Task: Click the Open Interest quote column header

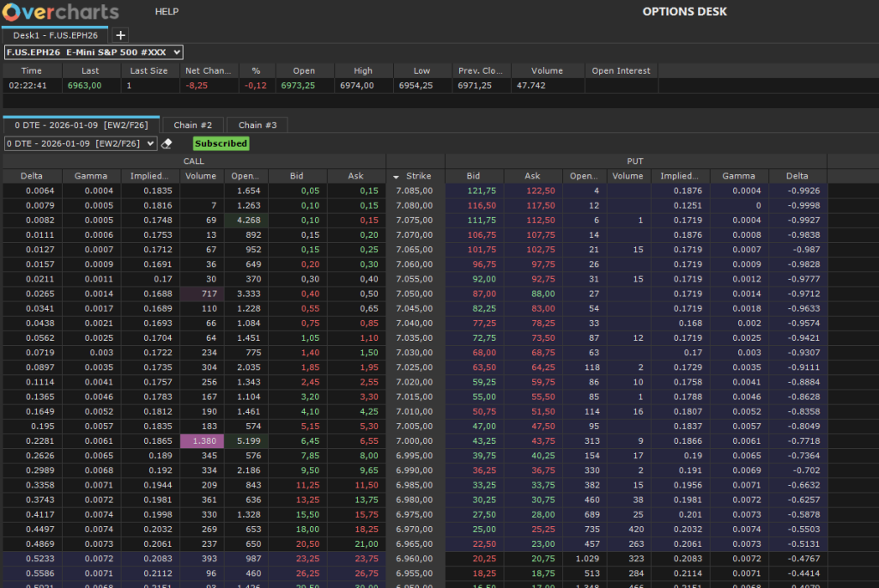Action: click(x=621, y=70)
